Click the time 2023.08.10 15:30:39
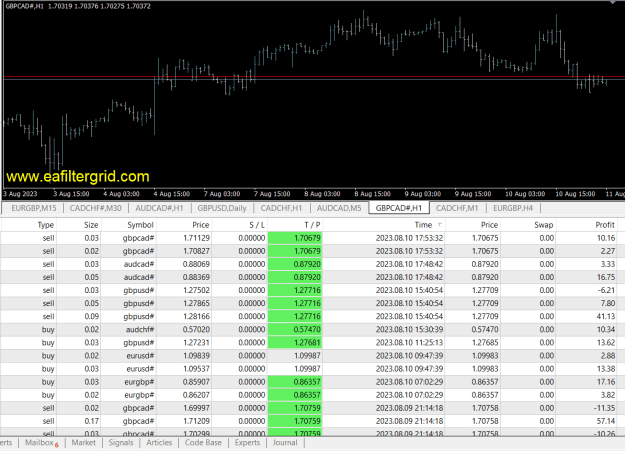The height and width of the screenshot is (451, 625). (x=409, y=329)
